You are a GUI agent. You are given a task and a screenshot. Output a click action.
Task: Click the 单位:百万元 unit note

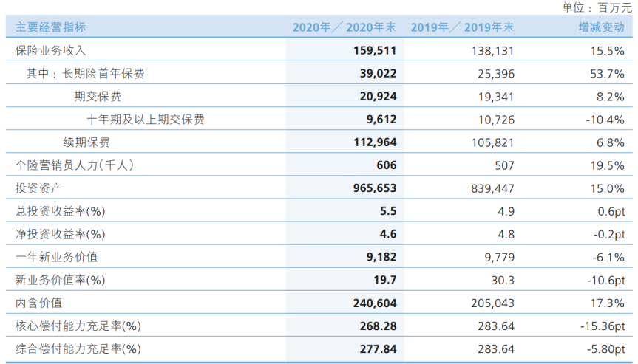[x=597, y=7]
